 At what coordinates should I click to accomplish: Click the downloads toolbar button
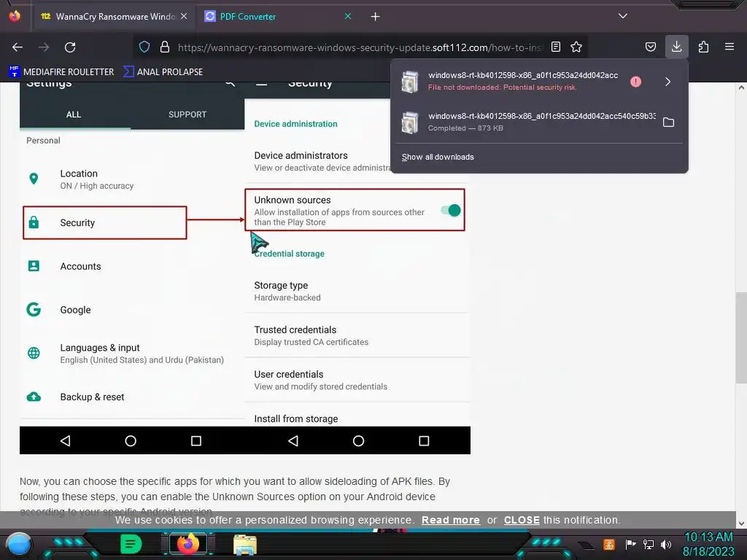(676, 47)
